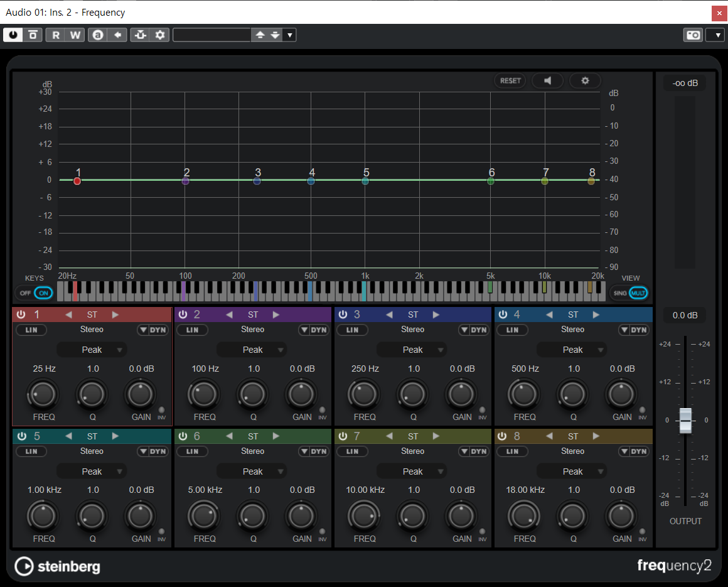Toggle band 6 INV gain invert
This screenshot has height=587, width=728.
click(x=322, y=532)
